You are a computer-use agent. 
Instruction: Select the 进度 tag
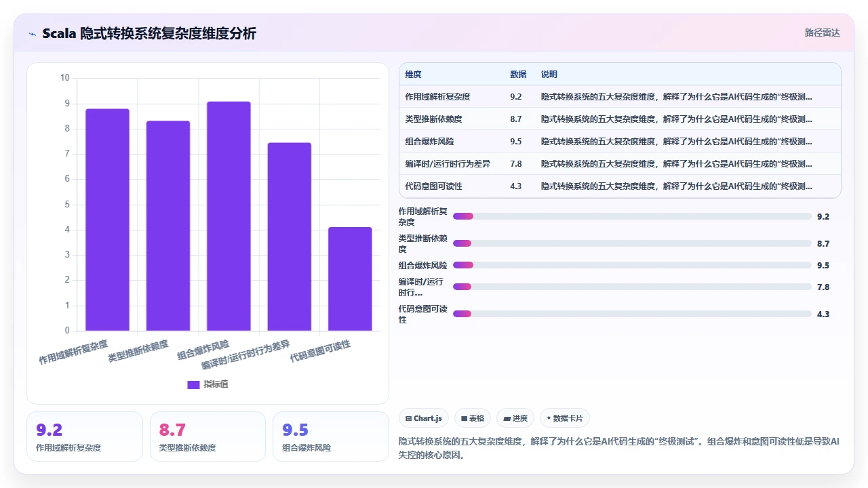515,418
